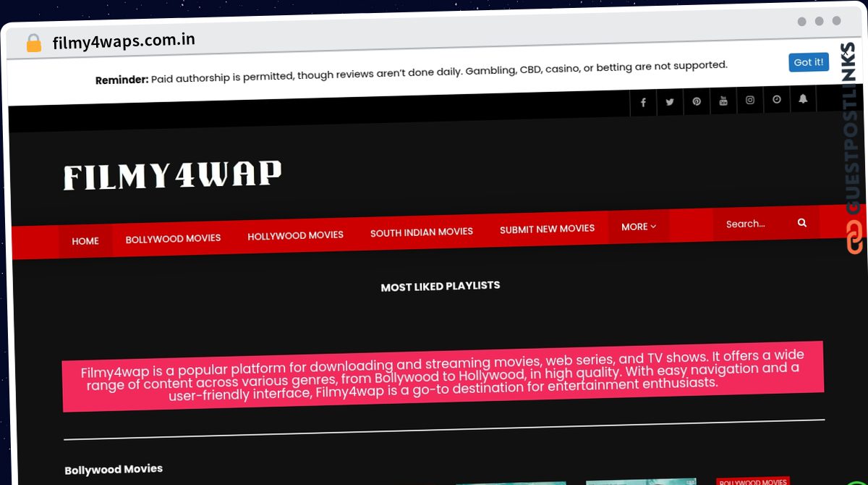The image size is (868, 485).
Task: Open SOUTH INDIAN MOVIES menu item
Action: (422, 232)
